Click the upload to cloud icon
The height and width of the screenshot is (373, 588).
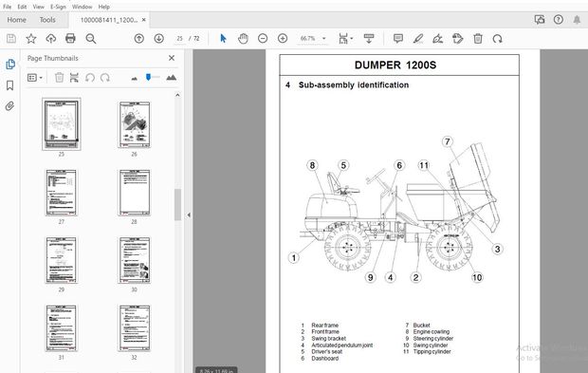[x=50, y=38]
